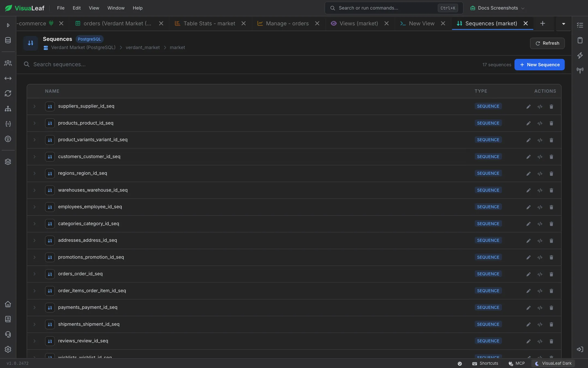Expand the left sidebar with the arrow icon
Viewport: 588px width, 368px height.
pyautogui.click(x=8, y=25)
